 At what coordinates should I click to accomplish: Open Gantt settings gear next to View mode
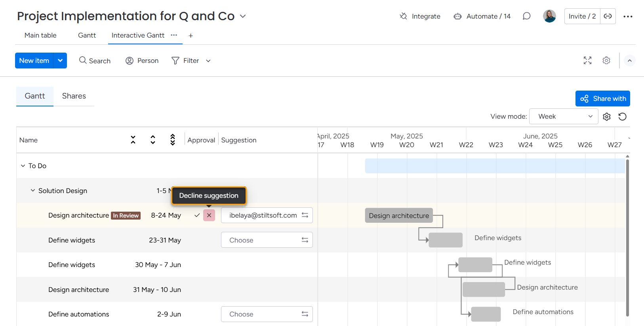coord(607,117)
